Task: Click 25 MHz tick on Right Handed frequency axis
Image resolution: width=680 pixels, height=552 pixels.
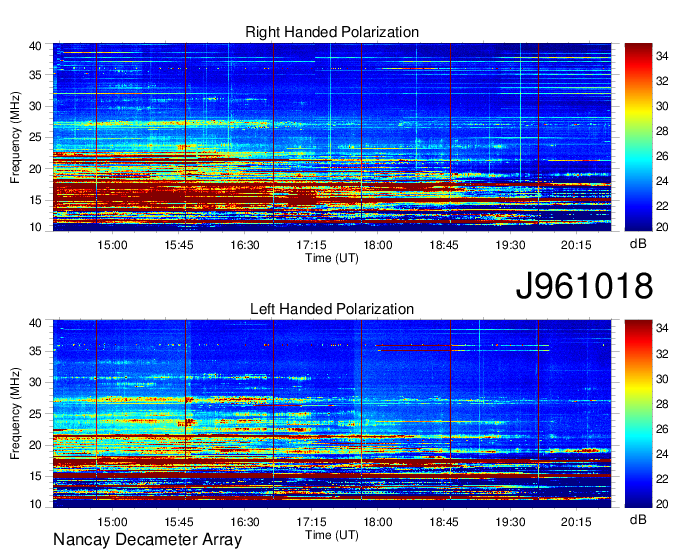Action: [36, 137]
